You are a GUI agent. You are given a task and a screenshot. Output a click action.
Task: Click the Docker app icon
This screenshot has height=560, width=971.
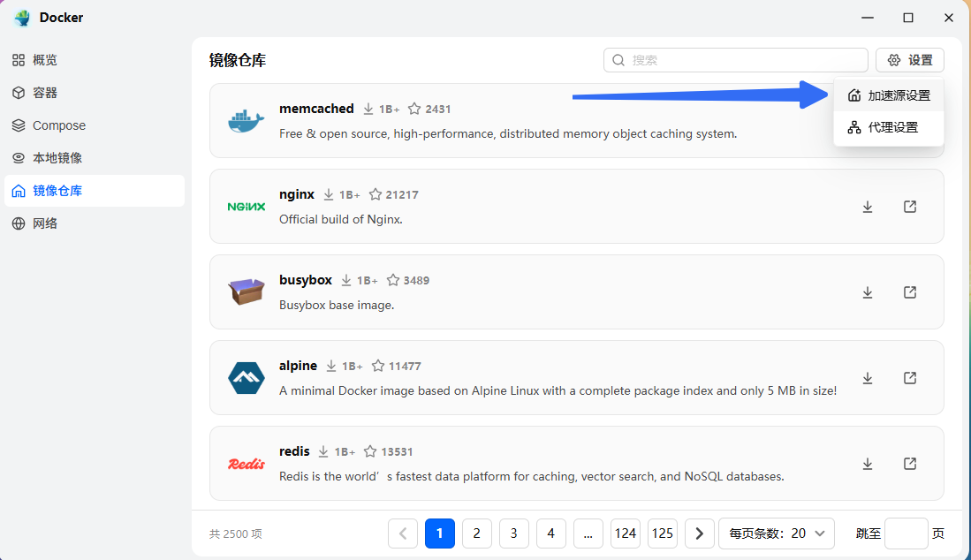tap(22, 18)
